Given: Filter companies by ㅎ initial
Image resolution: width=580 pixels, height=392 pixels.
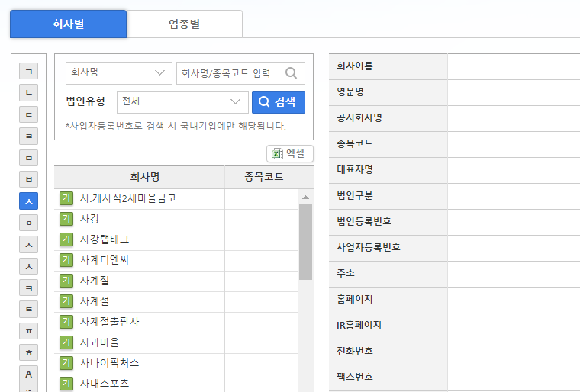Looking at the screenshot, I should pos(28,353).
